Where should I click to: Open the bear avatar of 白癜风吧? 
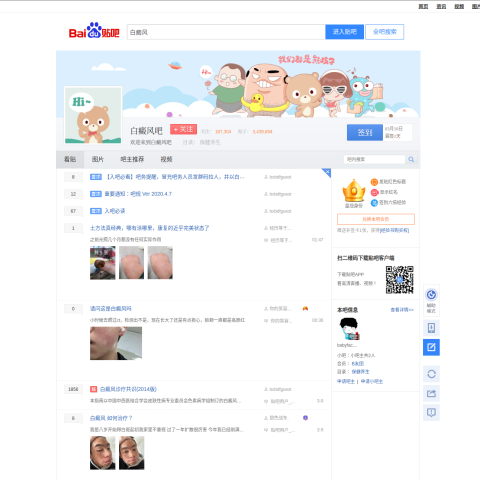93,115
